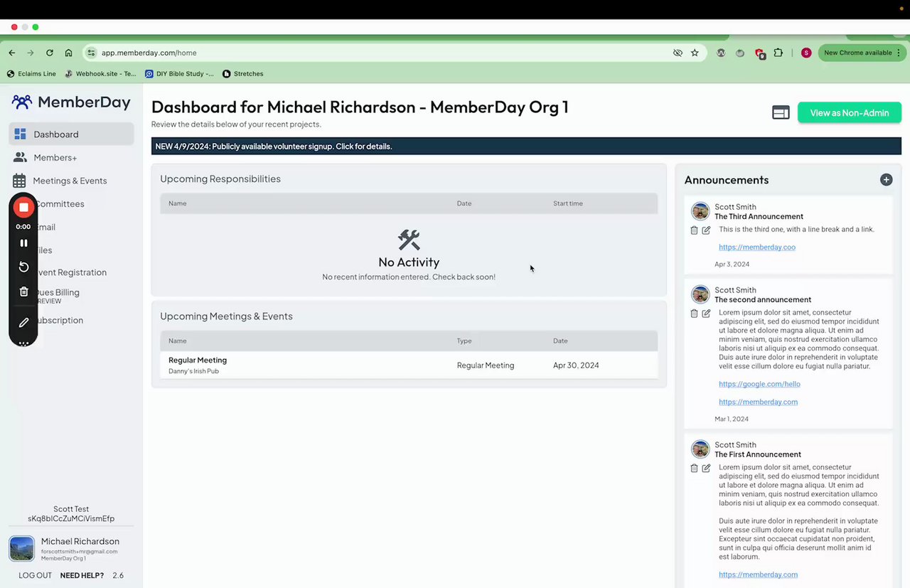910x588 pixels.
Task: Open the Chrome extensions puzzle icon
Action: pyautogui.click(x=778, y=53)
